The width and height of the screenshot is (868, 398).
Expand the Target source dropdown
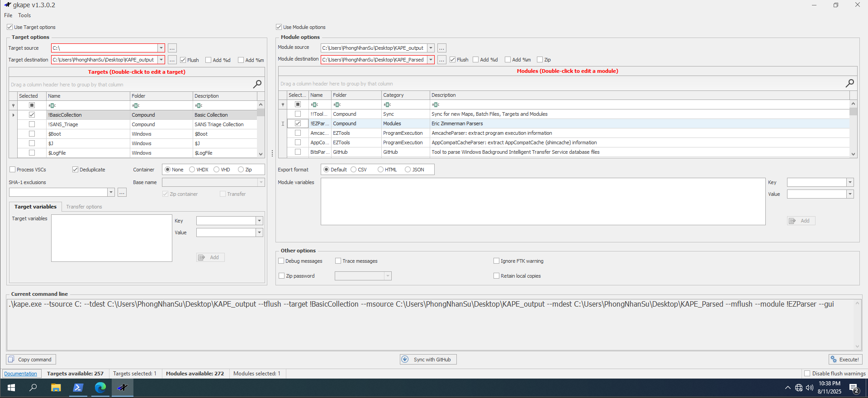161,48
